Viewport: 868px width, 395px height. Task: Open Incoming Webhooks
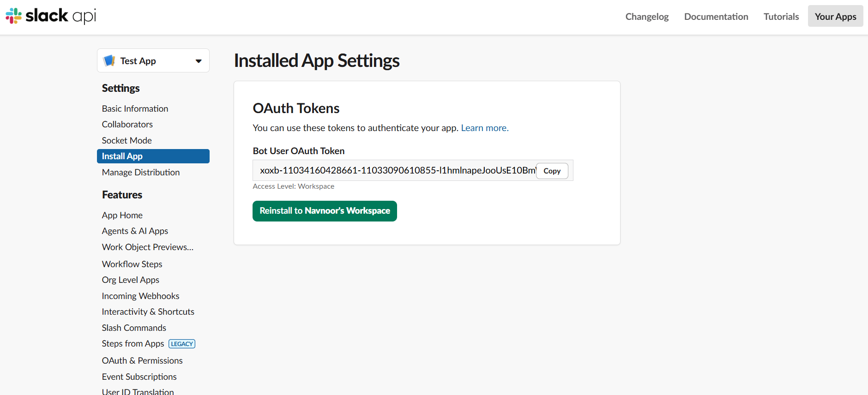(140, 296)
